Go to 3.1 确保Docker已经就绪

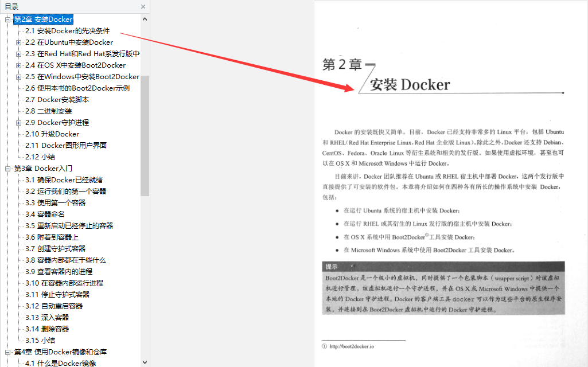point(64,180)
